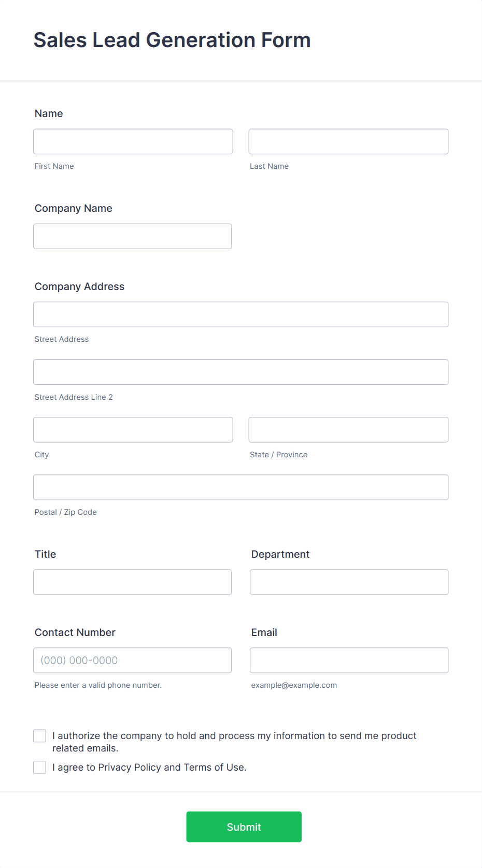Click the Contact Number phone field
Image resolution: width=482 pixels, height=868 pixels.
point(133,660)
